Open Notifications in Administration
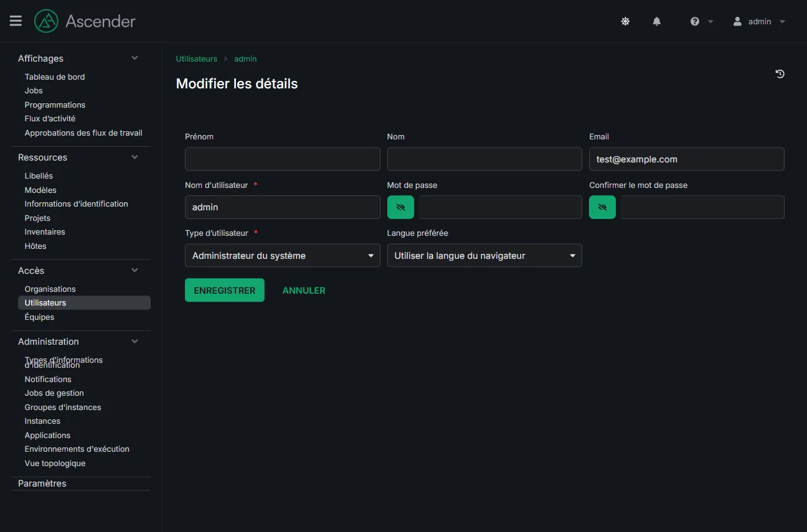The width and height of the screenshot is (807, 532). [48, 379]
